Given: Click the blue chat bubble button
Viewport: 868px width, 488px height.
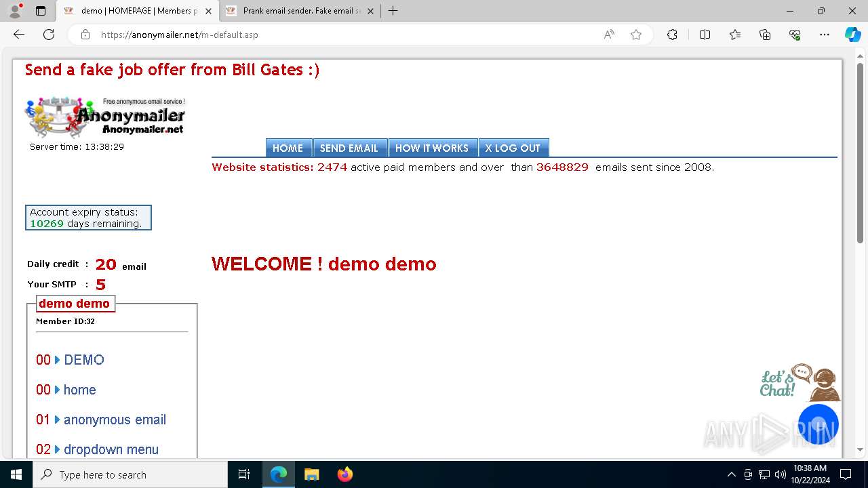Looking at the screenshot, I should tap(818, 424).
